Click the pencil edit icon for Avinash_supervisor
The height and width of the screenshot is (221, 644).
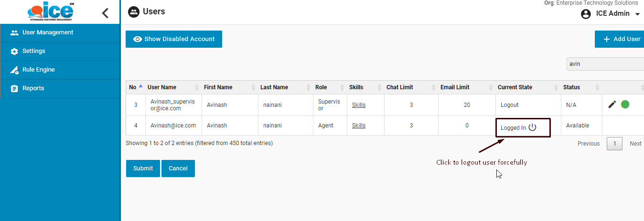(612, 105)
